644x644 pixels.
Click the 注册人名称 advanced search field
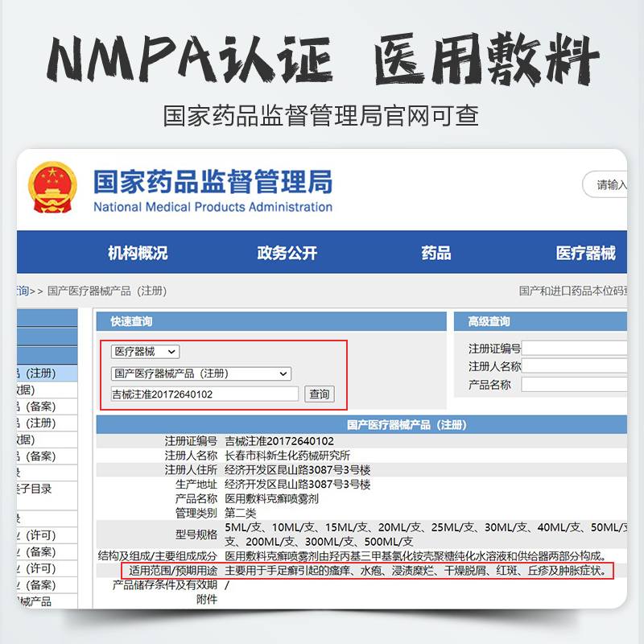coord(574,366)
